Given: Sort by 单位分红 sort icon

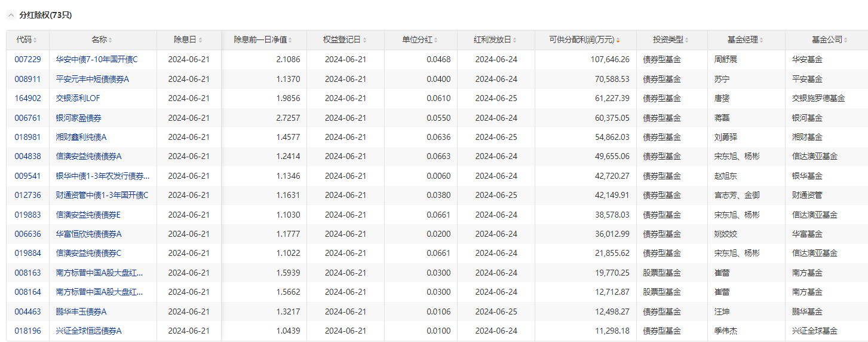Looking at the screenshot, I should [x=437, y=40].
